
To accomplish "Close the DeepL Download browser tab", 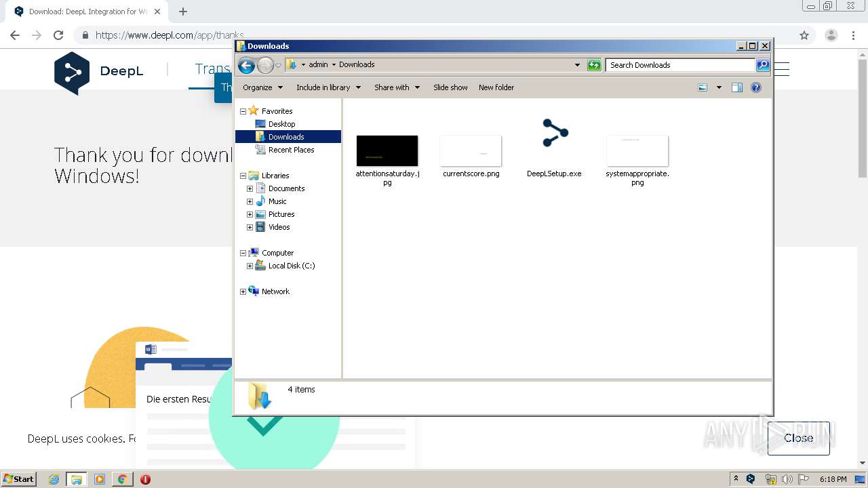I will click(157, 12).
